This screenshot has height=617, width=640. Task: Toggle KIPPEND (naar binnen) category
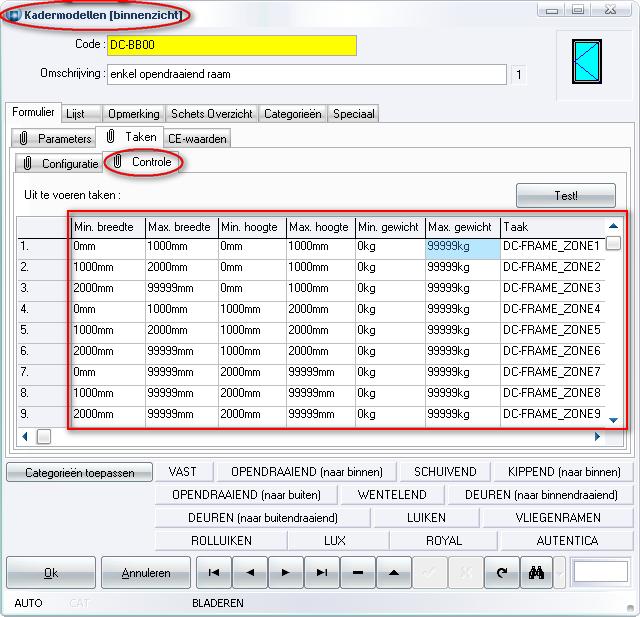pos(564,472)
